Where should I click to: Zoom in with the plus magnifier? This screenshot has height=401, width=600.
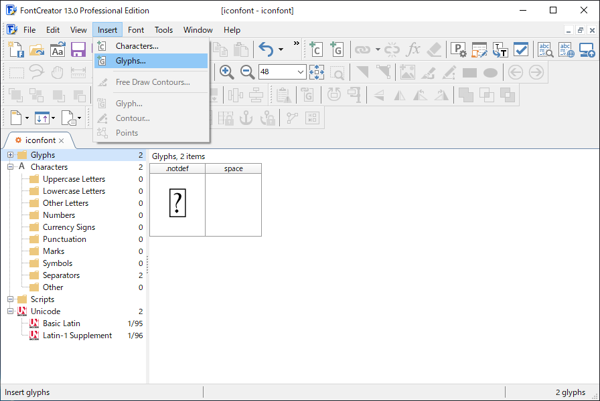coord(227,72)
